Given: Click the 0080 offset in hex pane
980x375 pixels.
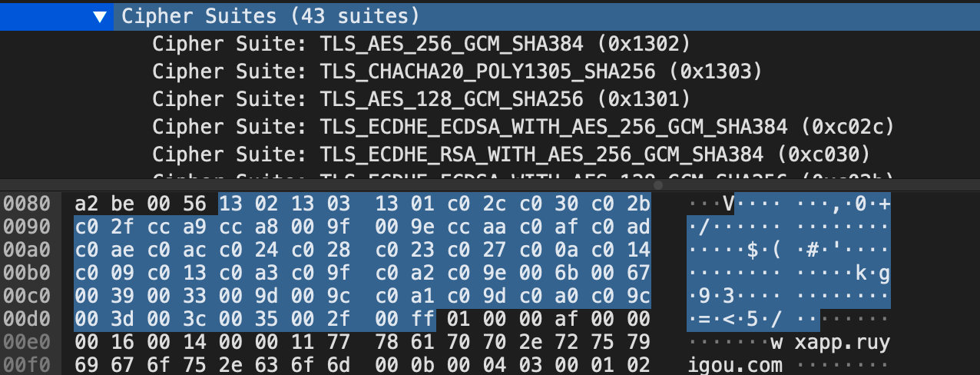Looking at the screenshot, I should pyautogui.click(x=27, y=204).
